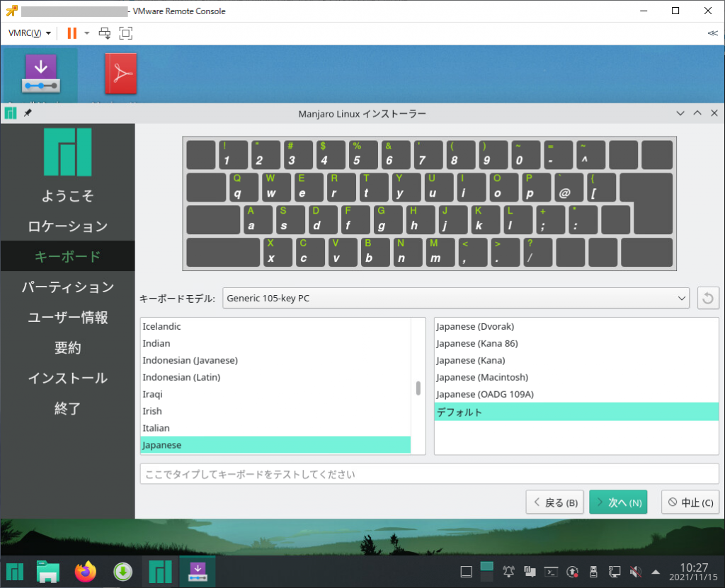Open the red PDF desktop shortcut icon
725x588 pixels.
click(x=121, y=74)
